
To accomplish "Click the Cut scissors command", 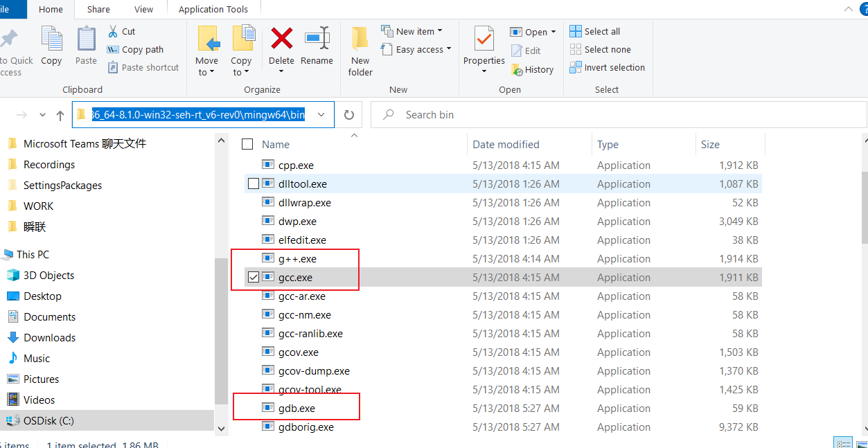I will click(121, 31).
